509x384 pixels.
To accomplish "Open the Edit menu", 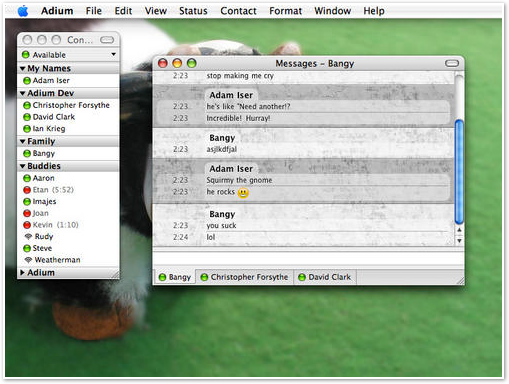I will pyautogui.click(x=123, y=11).
